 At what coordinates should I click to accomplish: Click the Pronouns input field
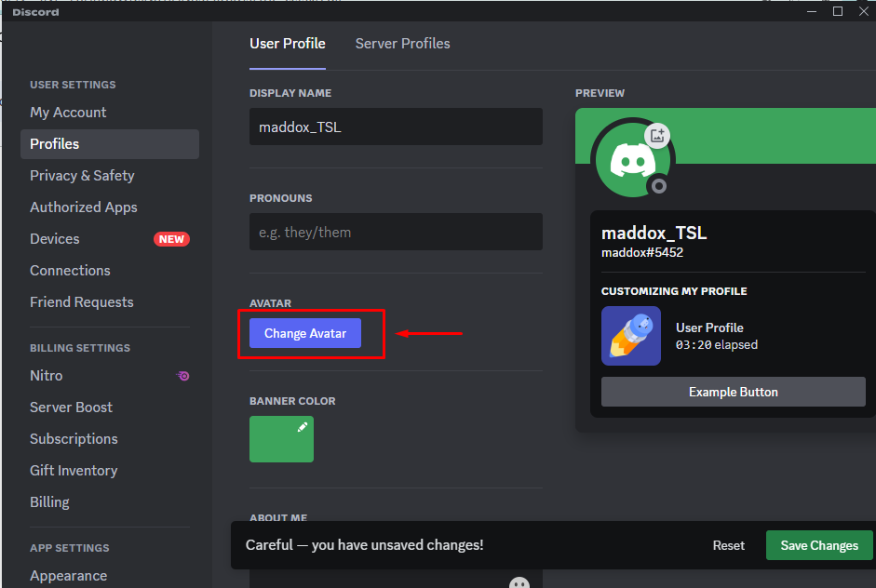pyautogui.click(x=396, y=232)
